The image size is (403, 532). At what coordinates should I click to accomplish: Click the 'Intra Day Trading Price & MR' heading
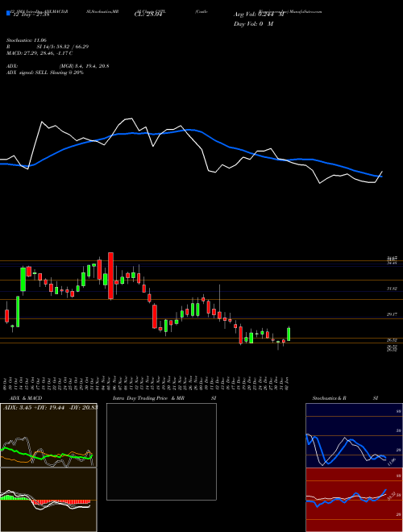(x=148, y=398)
